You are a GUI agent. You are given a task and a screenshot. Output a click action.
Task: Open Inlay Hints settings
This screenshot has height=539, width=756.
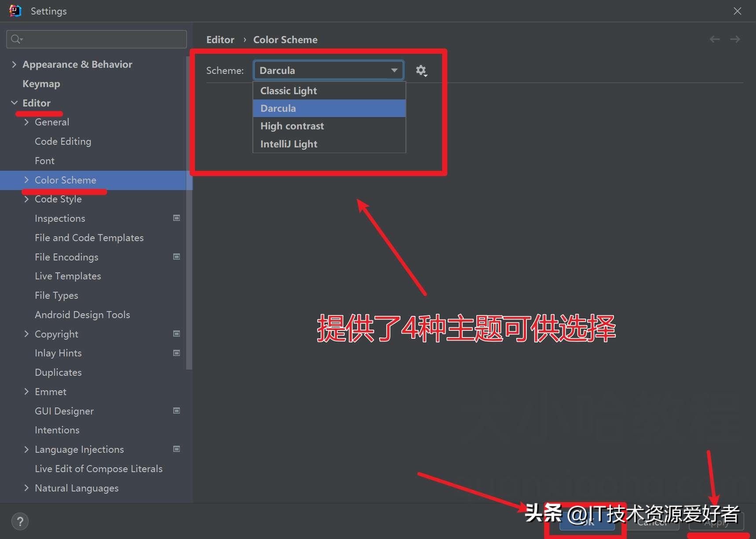58,353
